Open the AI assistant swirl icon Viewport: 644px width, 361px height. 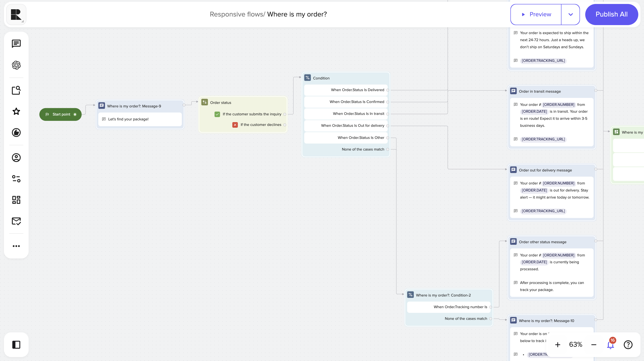pyautogui.click(x=16, y=65)
